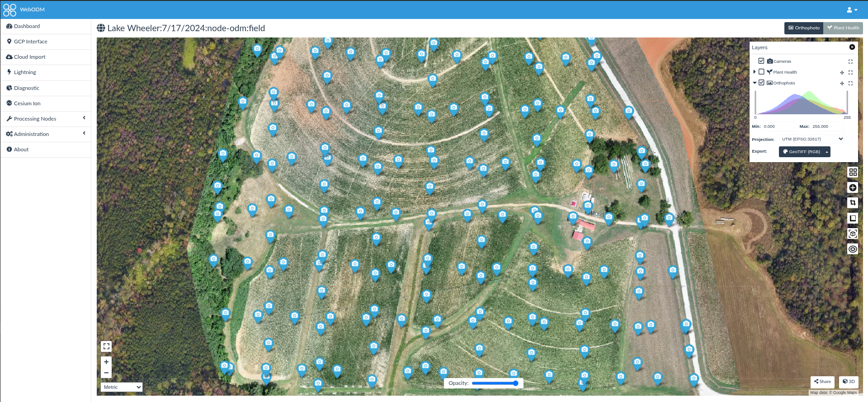This screenshot has height=402, width=868.
Task: Open the Projection dropdown
Action: click(812, 139)
